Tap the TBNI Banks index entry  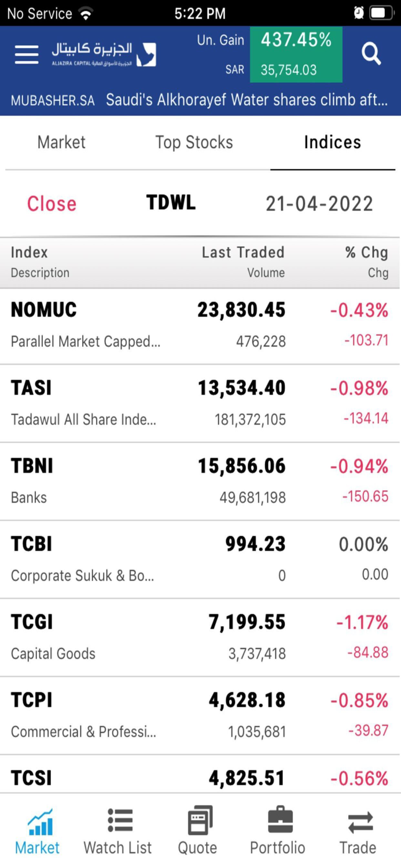pos(200,477)
